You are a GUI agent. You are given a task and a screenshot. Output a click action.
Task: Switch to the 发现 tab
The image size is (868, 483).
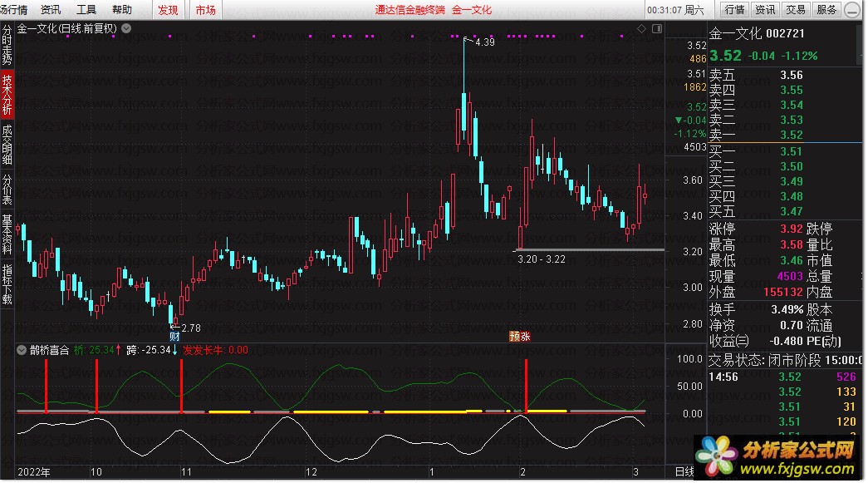[x=169, y=10]
